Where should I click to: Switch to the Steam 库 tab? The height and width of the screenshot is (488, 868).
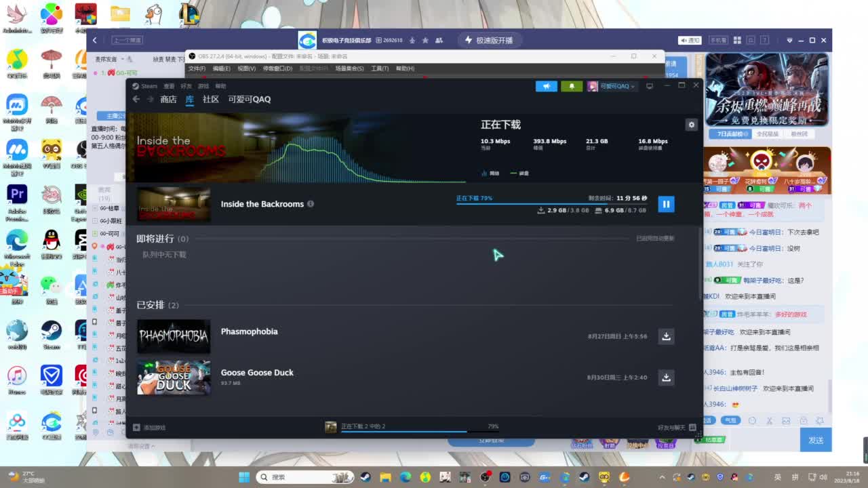click(x=189, y=99)
